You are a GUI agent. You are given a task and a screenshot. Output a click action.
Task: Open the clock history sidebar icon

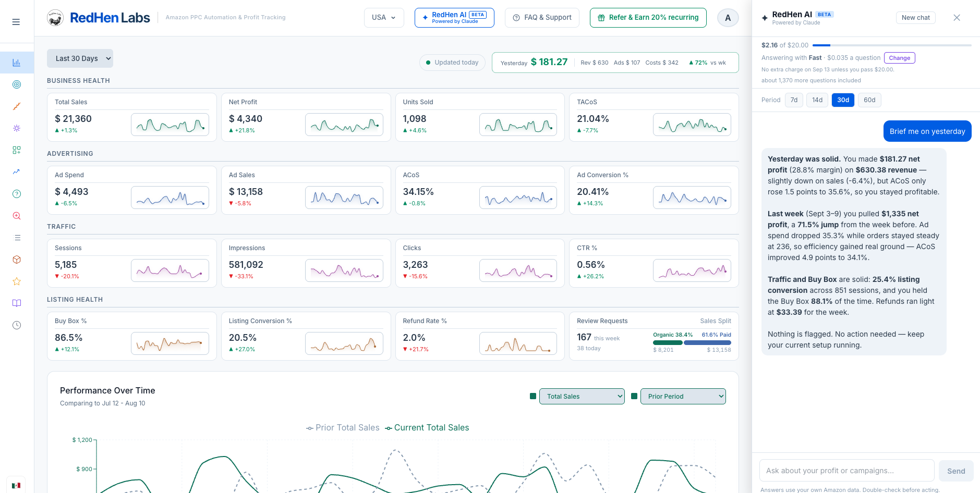pos(17,325)
